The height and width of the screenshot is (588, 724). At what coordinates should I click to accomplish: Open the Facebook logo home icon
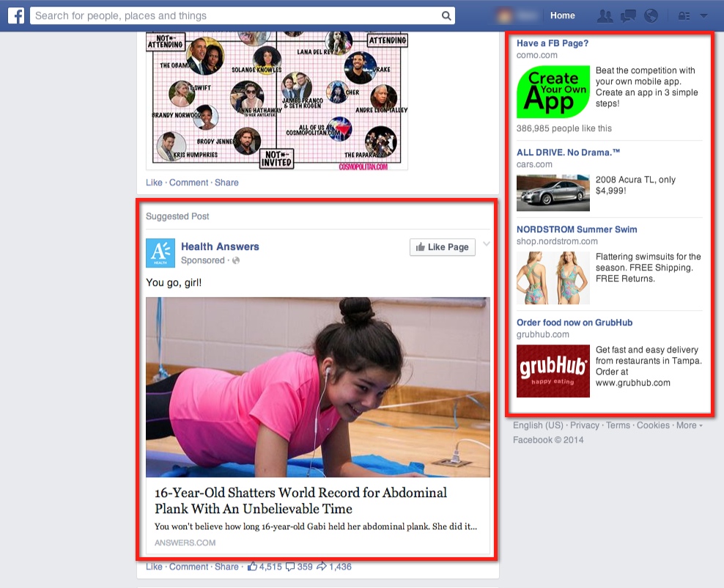(x=16, y=15)
